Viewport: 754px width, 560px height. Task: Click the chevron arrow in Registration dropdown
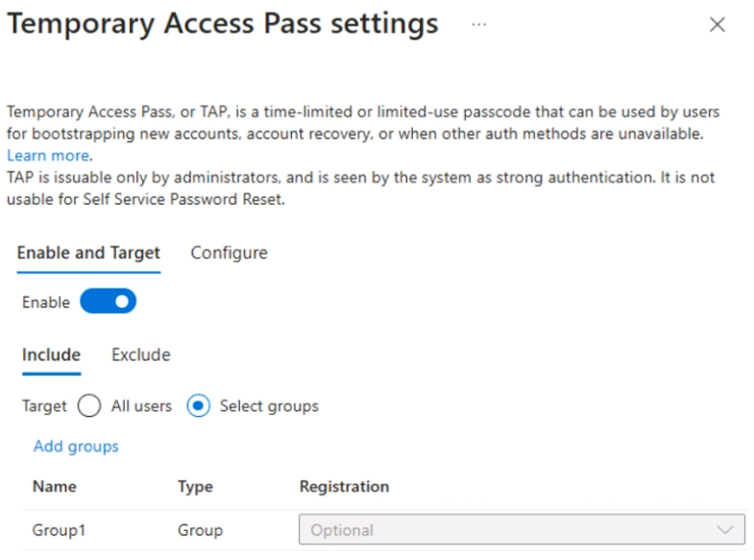click(725, 530)
